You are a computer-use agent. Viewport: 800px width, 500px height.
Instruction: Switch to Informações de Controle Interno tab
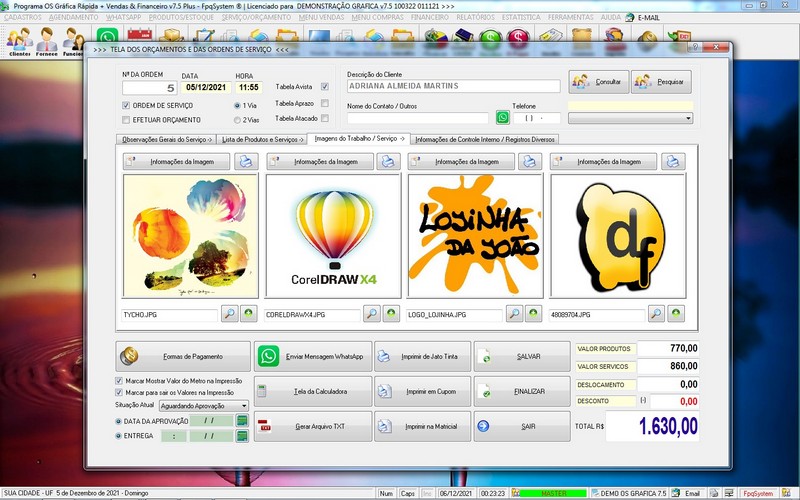point(485,139)
